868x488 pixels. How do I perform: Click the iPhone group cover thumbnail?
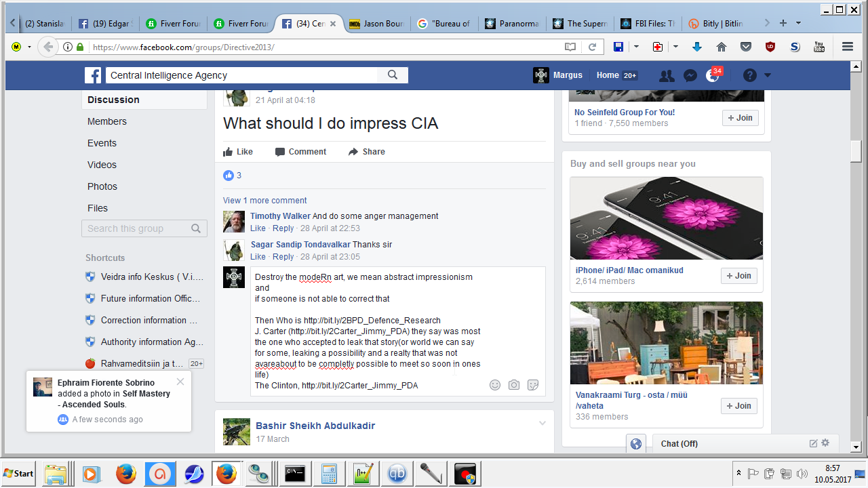tap(667, 218)
